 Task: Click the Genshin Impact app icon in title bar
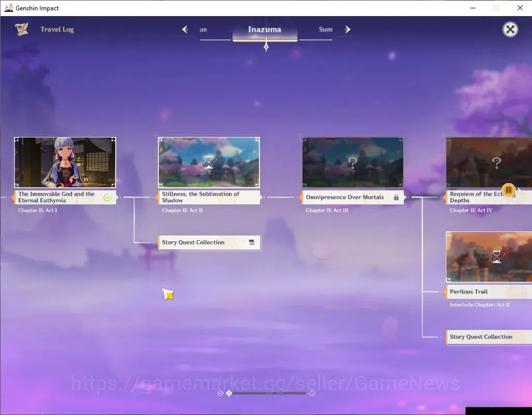coord(8,8)
